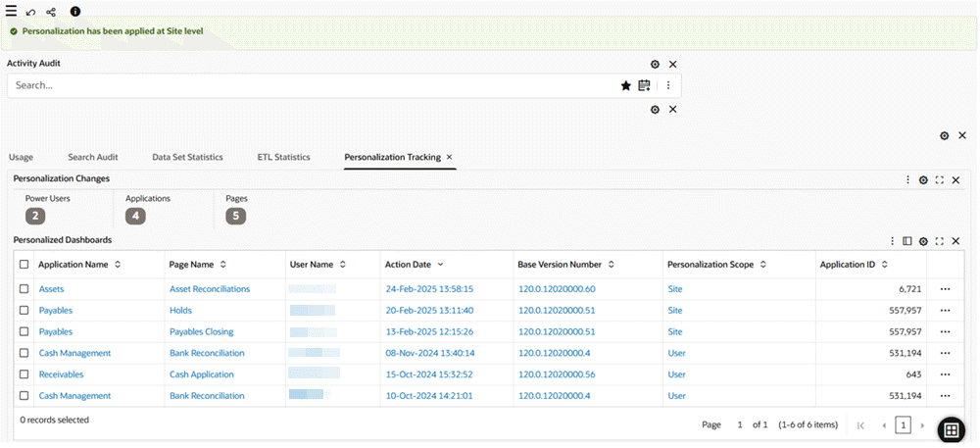Open the Assets application link

(51, 289)
